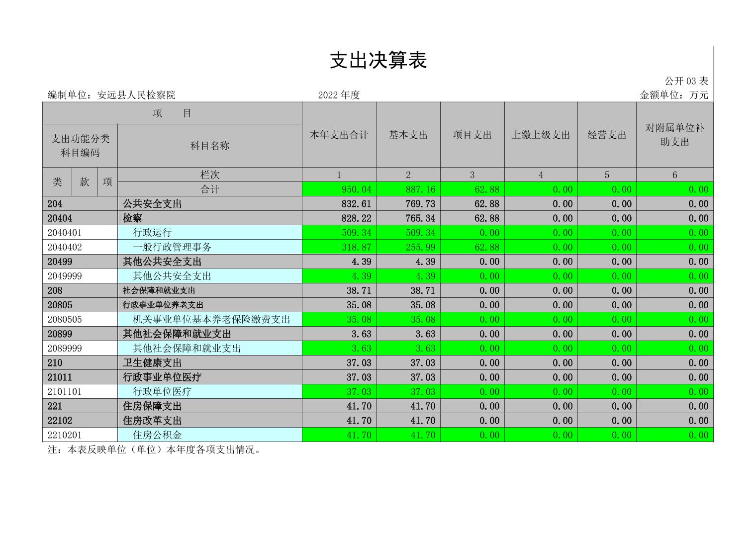This screenshot has width=756, height=534.
Task: Click value 318.87
Action: (x=339, y=247)
